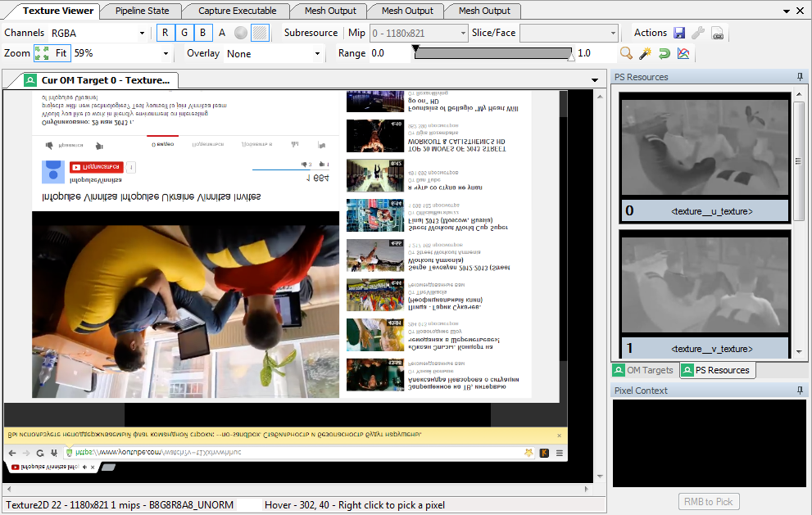Switch to the Texture Viewer tab
This screenshot has width=812, height=515.
pos(58,11)
